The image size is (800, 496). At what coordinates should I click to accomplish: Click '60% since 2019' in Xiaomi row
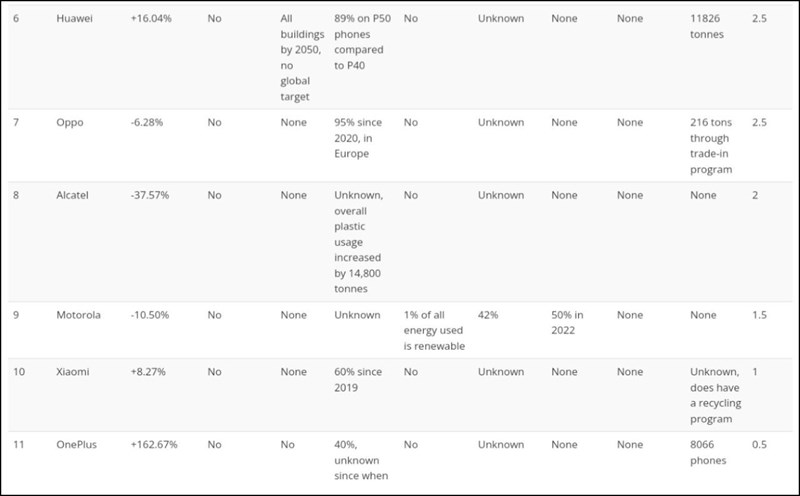click(x=358, y=379)
